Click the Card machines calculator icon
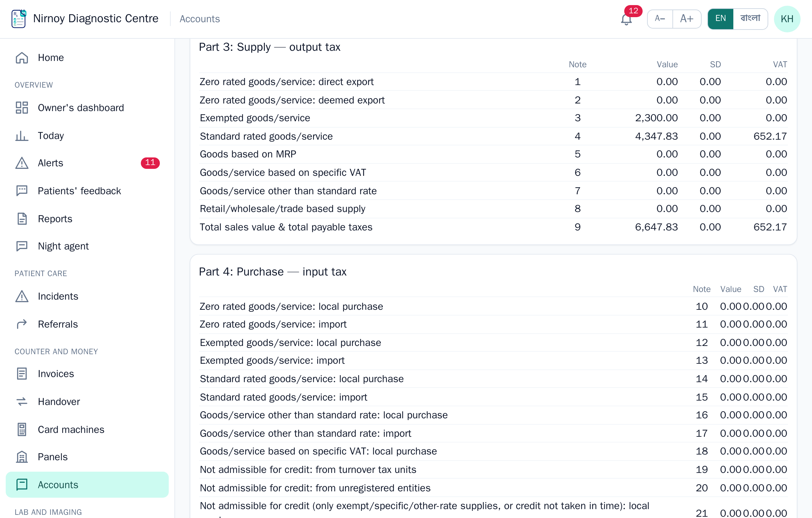812x518 pixels. point(22,429)
